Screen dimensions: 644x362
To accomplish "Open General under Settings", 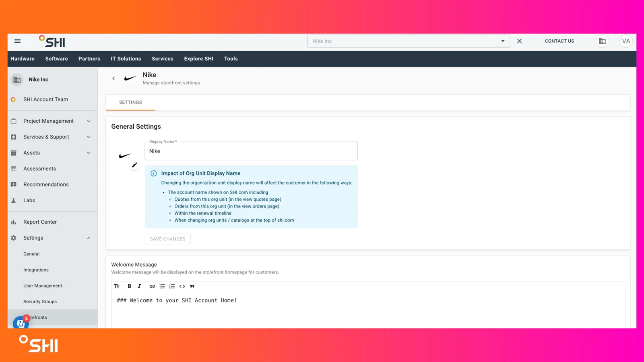I will tap(31, 254).
